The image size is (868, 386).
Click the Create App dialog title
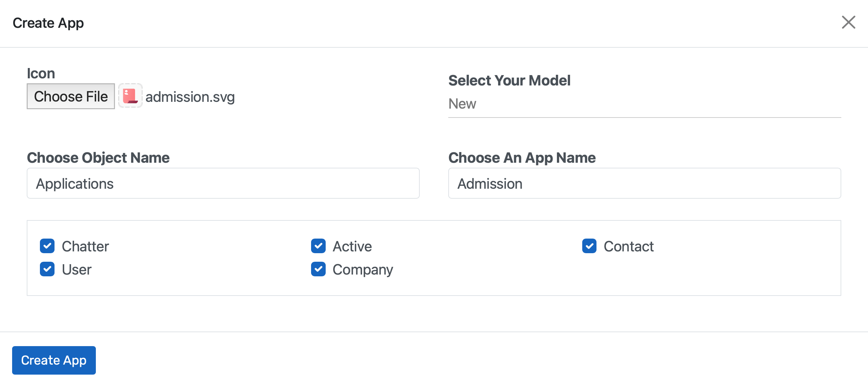click(x=48, y=23)
